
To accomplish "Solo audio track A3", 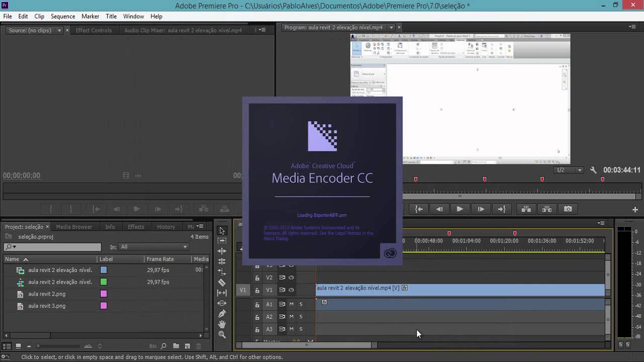I will (x=301, y=329).
